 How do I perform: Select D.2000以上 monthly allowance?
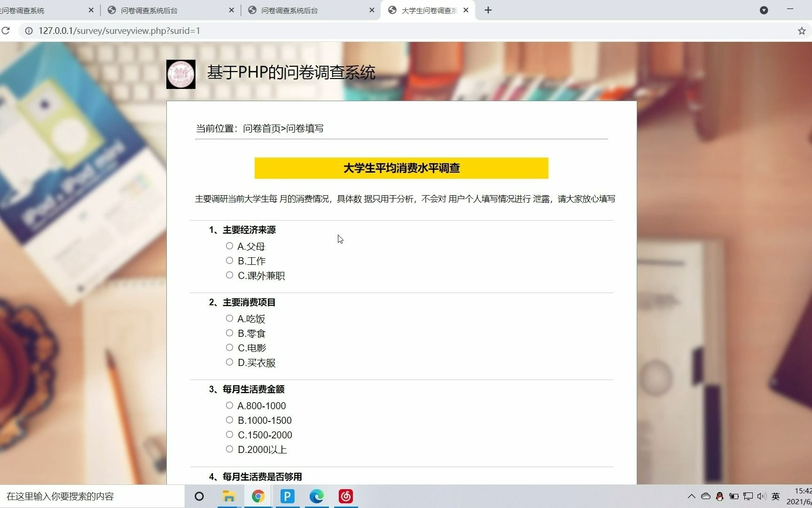point(229,449)
